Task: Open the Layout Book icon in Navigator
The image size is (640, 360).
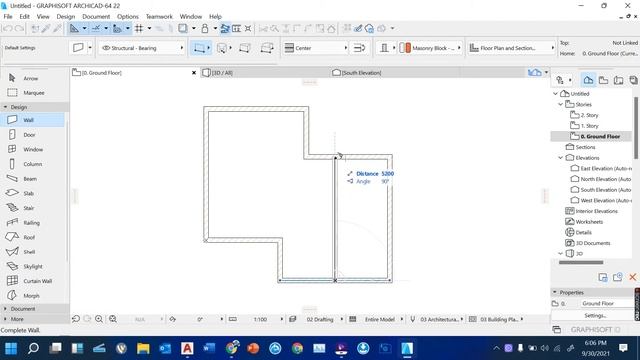Action: pos(618,80)
